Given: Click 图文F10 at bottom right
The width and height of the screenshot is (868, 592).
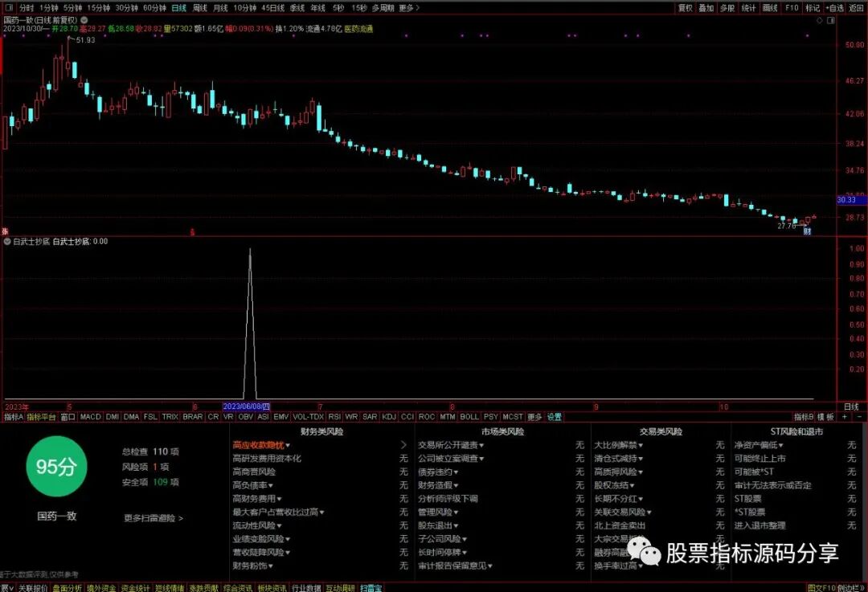Looking at the screenshot, I should pos(821,587).
